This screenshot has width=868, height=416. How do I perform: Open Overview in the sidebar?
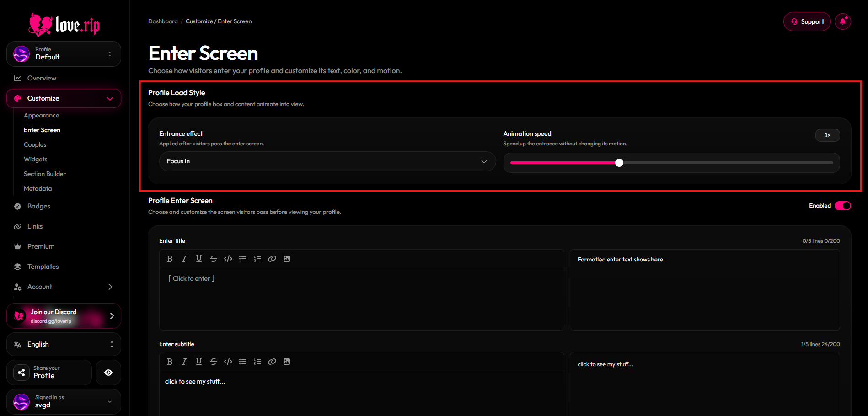(x=64, y=78)
